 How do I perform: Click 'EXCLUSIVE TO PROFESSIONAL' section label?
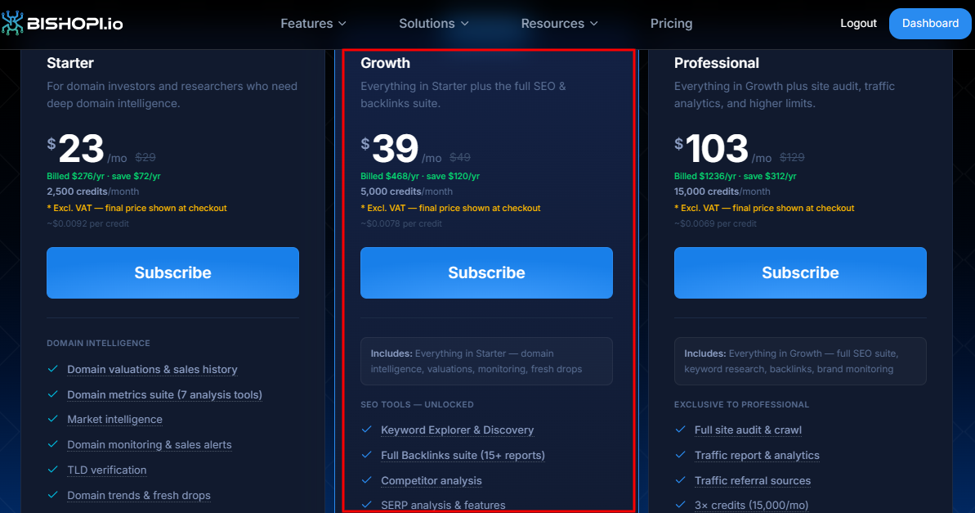click(x=742, y=404)
